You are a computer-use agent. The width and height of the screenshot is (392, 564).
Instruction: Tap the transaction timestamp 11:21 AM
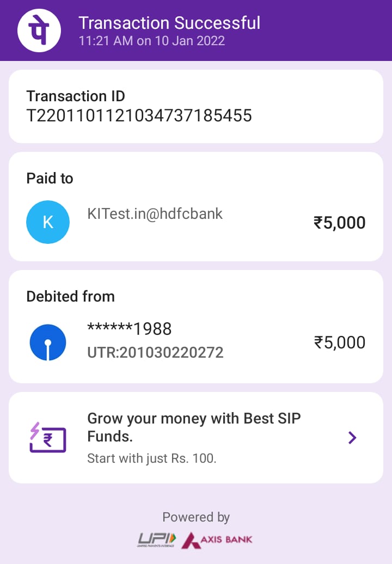click(151, 41)
